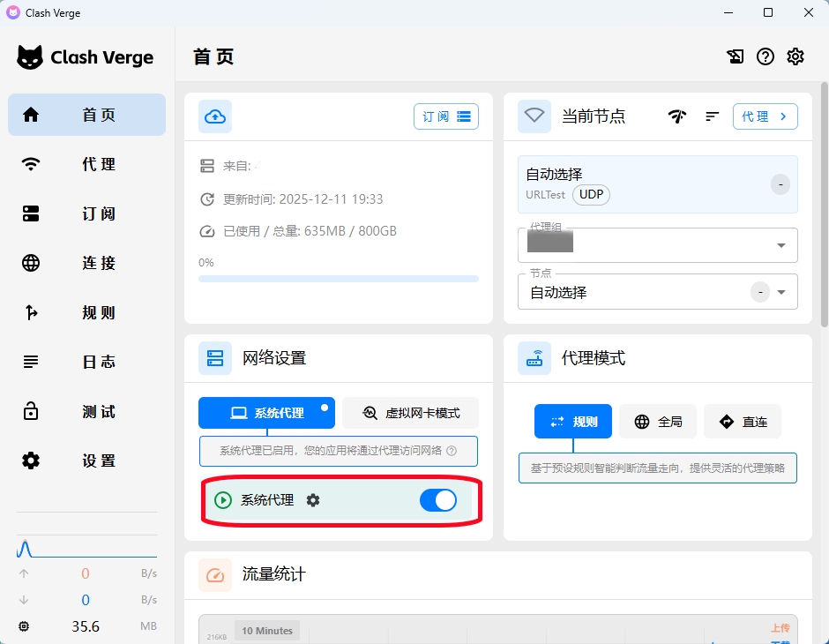Click the sort nodes icon
Screen dimensions: 829x644
713,116
